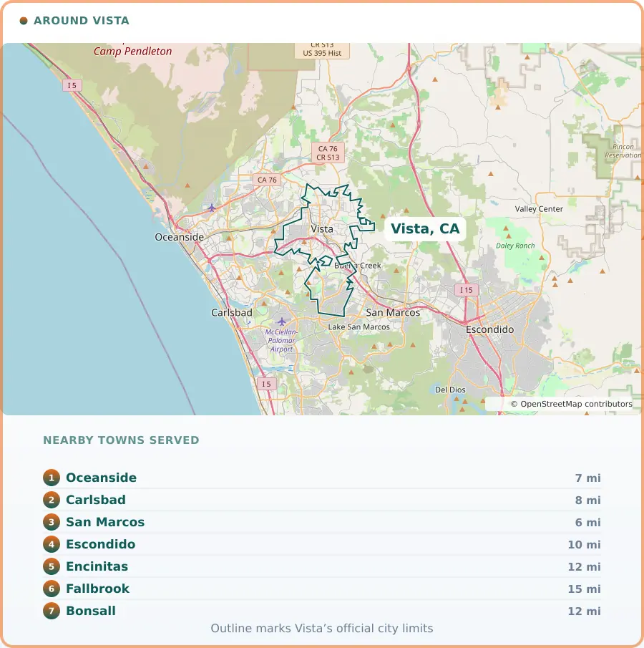This screenshot has width=644, height=648.
Task: Open the OpenStreetMap contributors attribution
Action: pyautogui.click(x=571, y=404)
